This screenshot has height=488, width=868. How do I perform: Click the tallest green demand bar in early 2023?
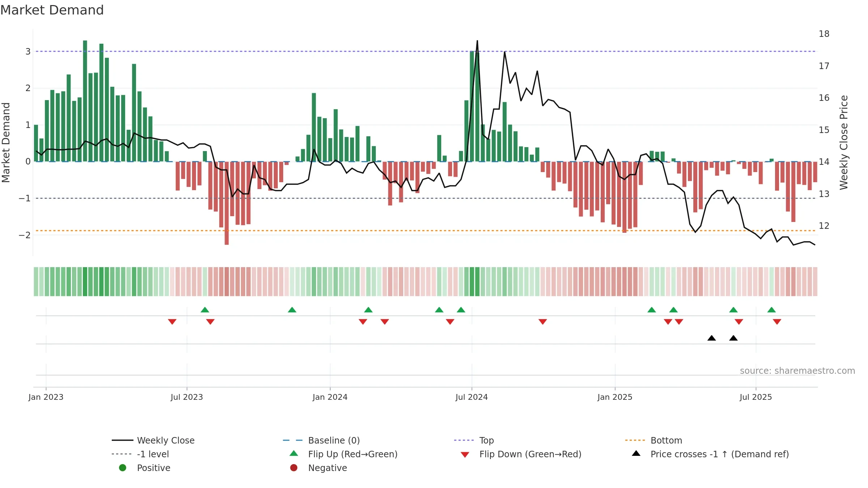pyautogui.click(x=85, y=101)
